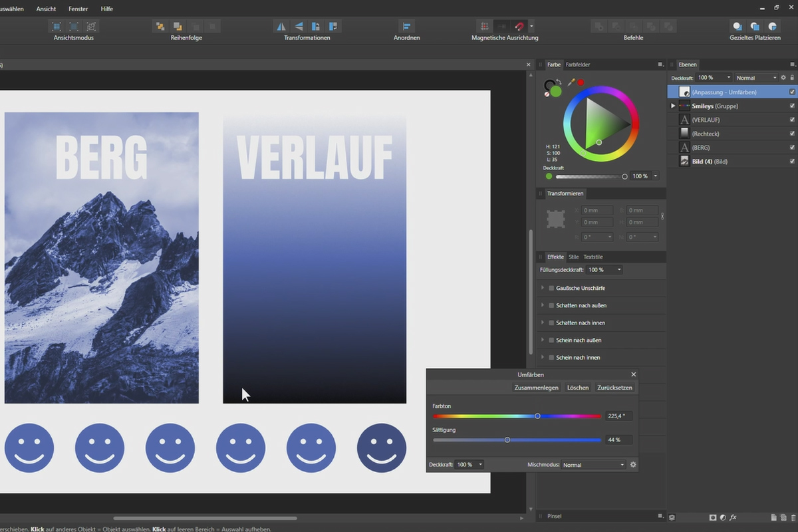Click the fx layer effects icon
Screen dimensions: 798x532
(x=733, y=517)
